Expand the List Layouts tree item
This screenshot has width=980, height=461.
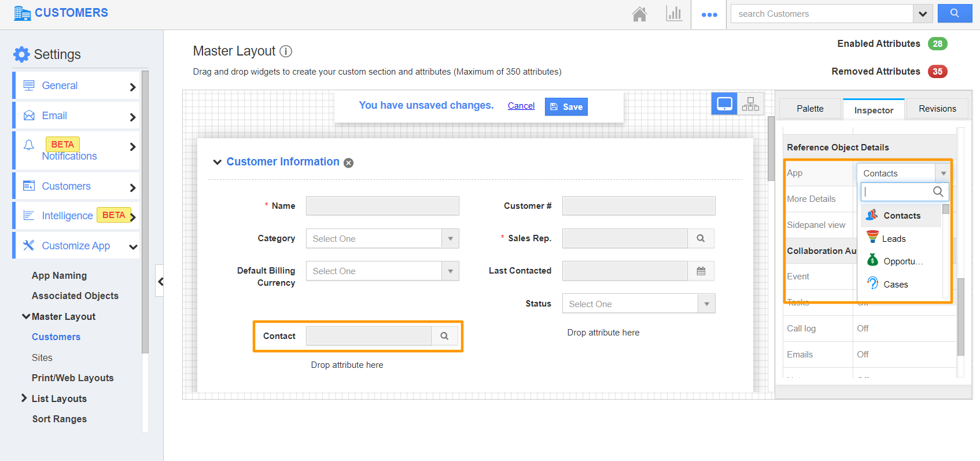pyautogui.click(x=24, y=398)
